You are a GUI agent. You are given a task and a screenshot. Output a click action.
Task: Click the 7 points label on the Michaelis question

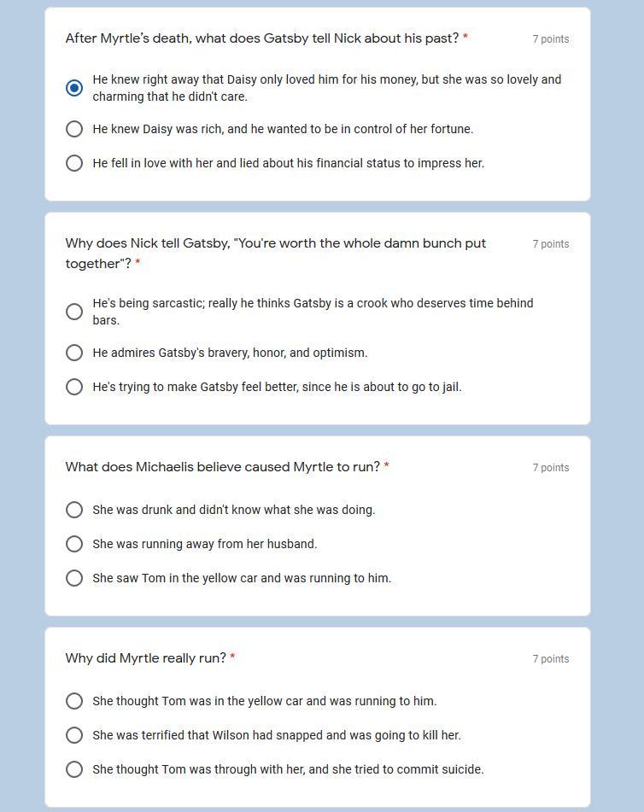point(551,468)
